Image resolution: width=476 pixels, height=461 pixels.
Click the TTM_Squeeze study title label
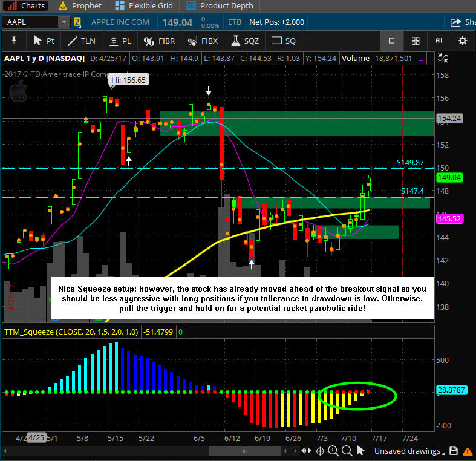click(71, 332)
